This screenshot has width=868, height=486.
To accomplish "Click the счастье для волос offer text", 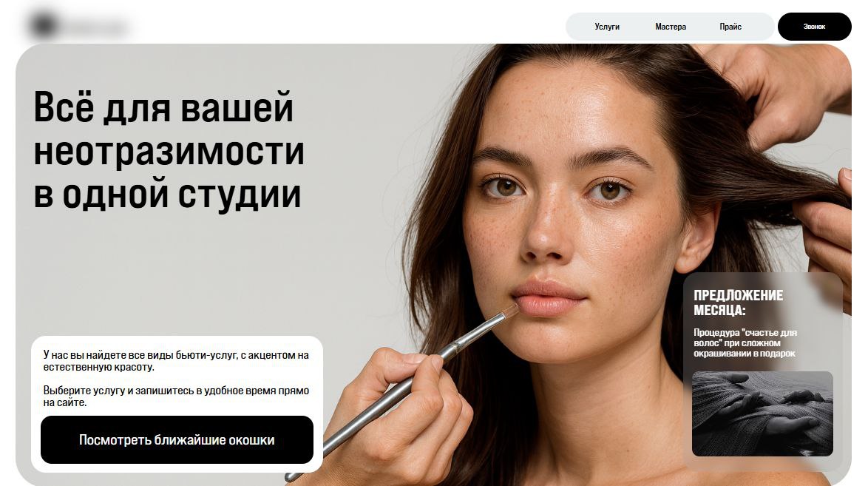I will point(745,343).
